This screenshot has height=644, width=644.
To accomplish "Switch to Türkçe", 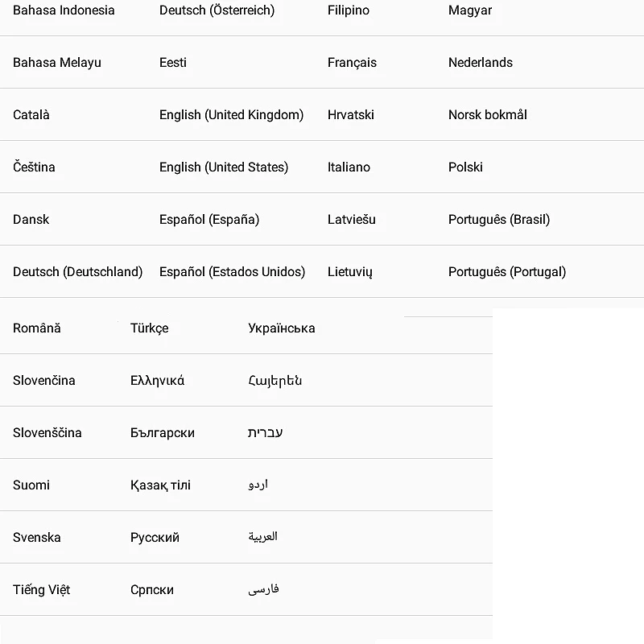I will point(149,328).
